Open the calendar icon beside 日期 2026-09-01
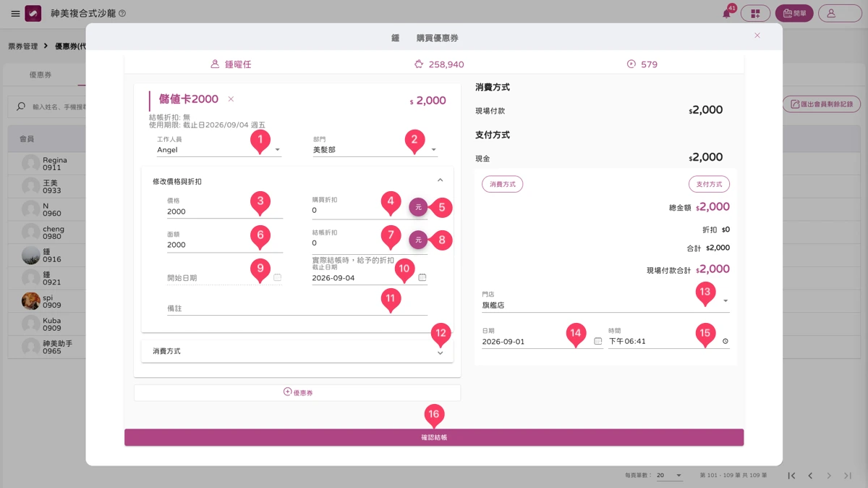This screenshot has width=868, height=488. tap(597, 341)
